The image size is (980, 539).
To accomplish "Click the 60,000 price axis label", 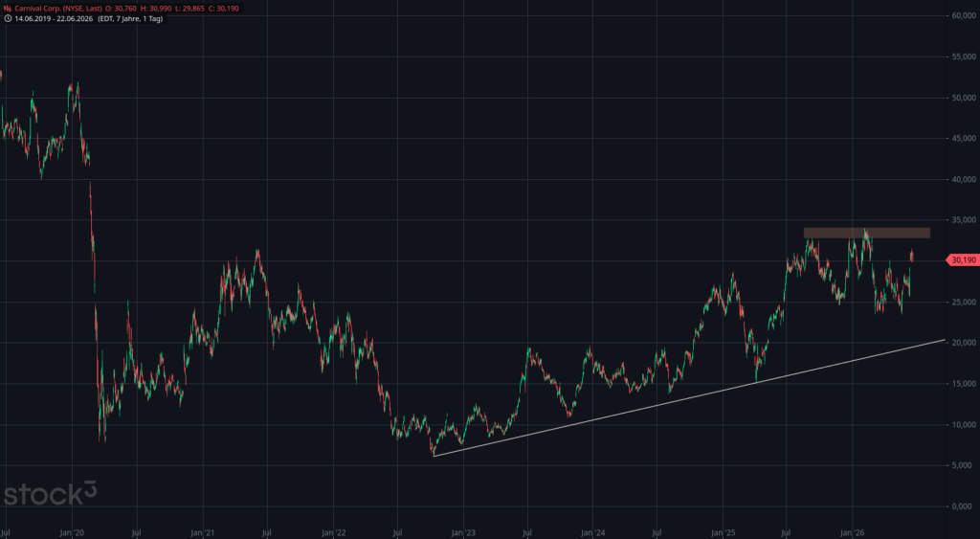I will pos(964,15).
